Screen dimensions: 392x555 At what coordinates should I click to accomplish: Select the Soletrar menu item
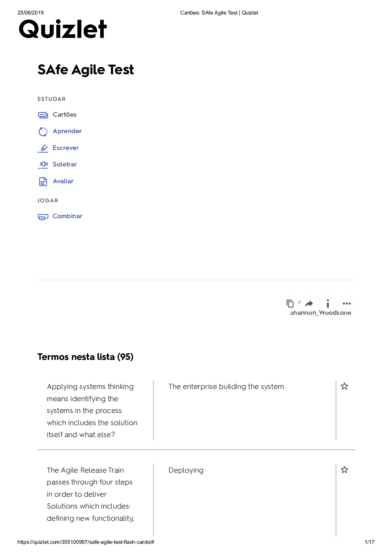[x=65, y=164]
